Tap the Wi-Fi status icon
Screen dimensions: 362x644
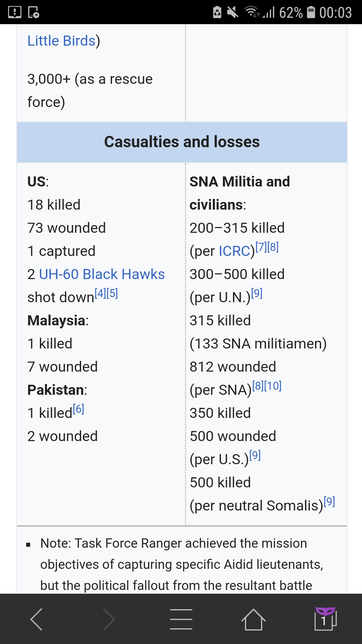pyautogui.click(x=251, y=12)
